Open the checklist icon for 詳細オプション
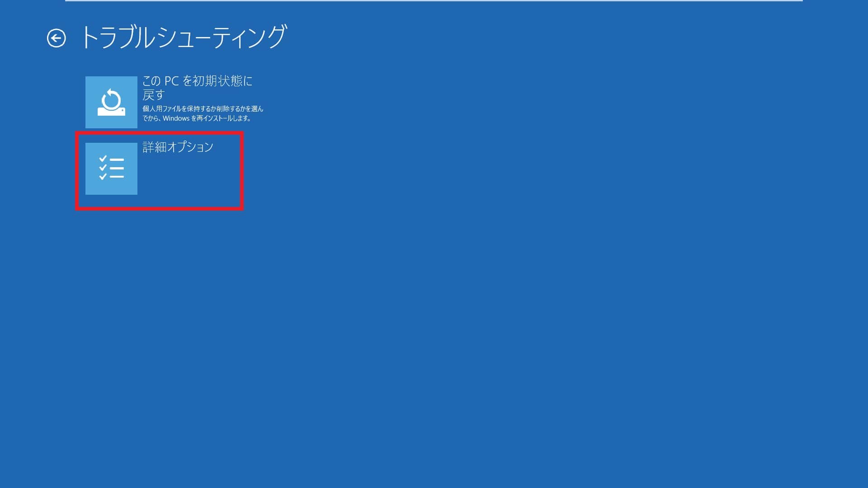 coord(111,169)
